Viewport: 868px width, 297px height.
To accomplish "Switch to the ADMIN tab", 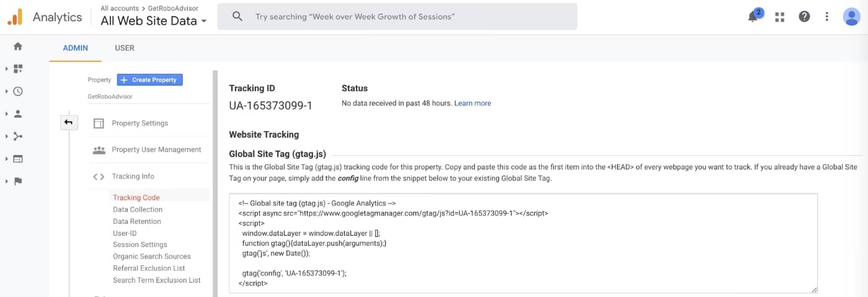I will point(76,48).
